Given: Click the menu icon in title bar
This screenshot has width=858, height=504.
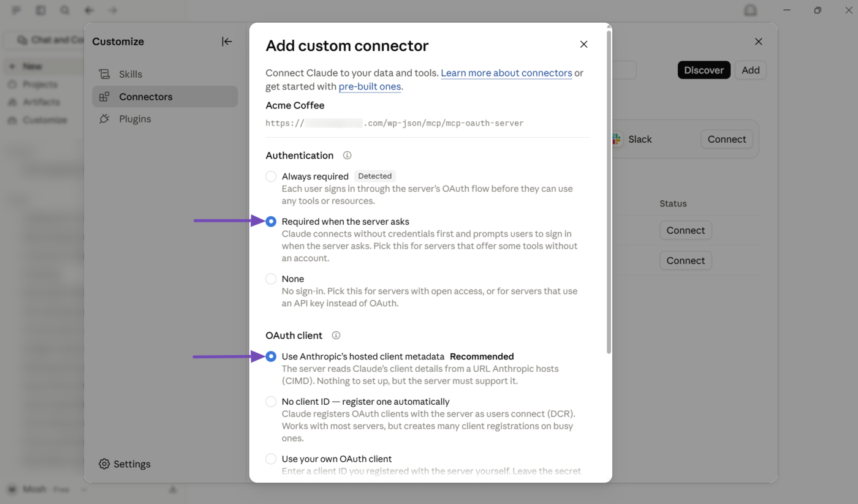Looking at the screenshot, I should [x=16, y=10].
